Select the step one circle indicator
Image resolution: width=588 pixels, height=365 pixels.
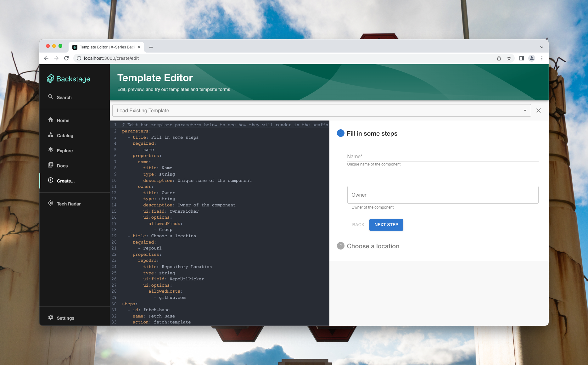(340, 133)
